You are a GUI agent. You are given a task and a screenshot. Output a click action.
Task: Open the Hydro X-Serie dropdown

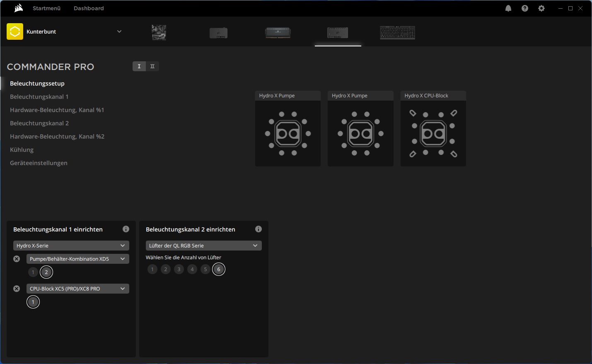click(x=71, y=246)
